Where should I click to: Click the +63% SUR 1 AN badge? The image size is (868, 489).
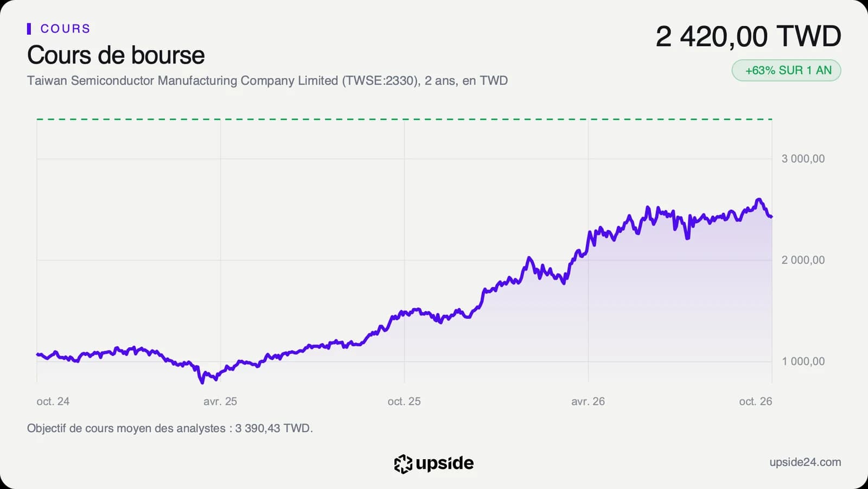point(786,71)
